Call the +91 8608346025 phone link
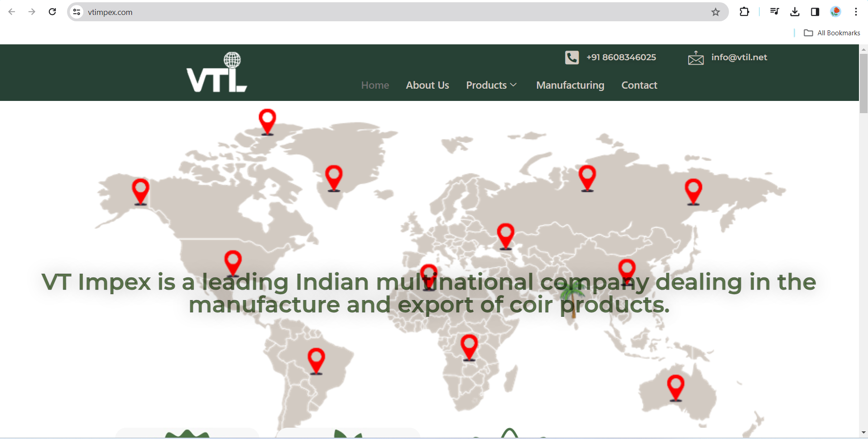Viewport: 868px width, 439px height. tap(621, 57)
